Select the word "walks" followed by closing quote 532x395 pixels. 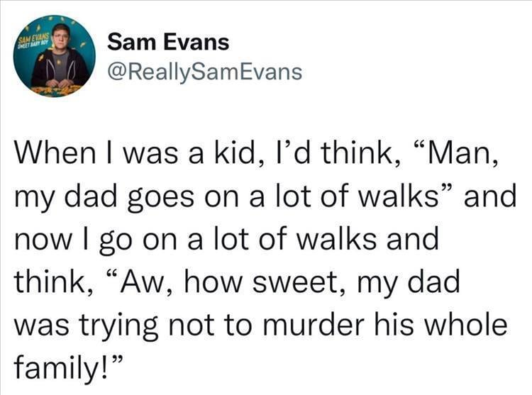click(399, 197)
